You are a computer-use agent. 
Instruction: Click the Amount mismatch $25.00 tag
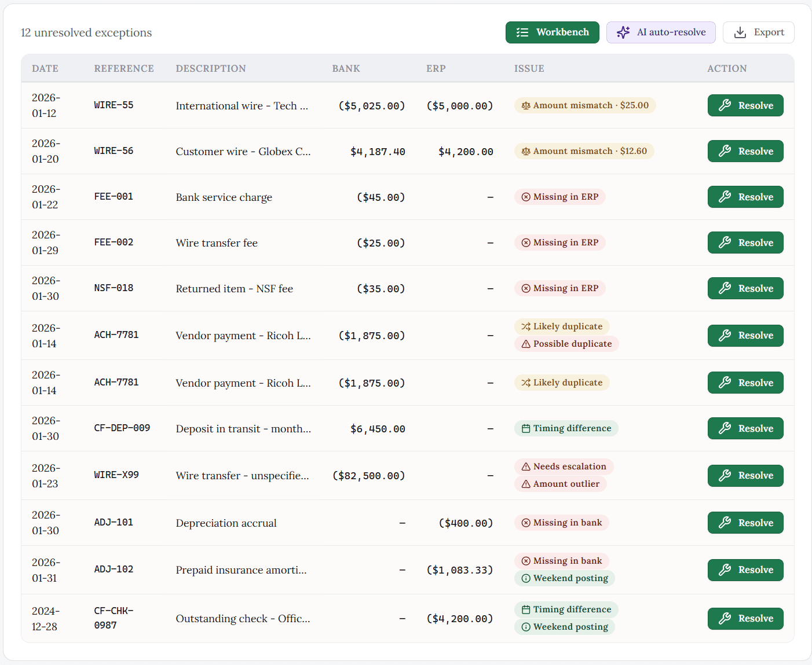pyautogui.click(x=585, y=105)
